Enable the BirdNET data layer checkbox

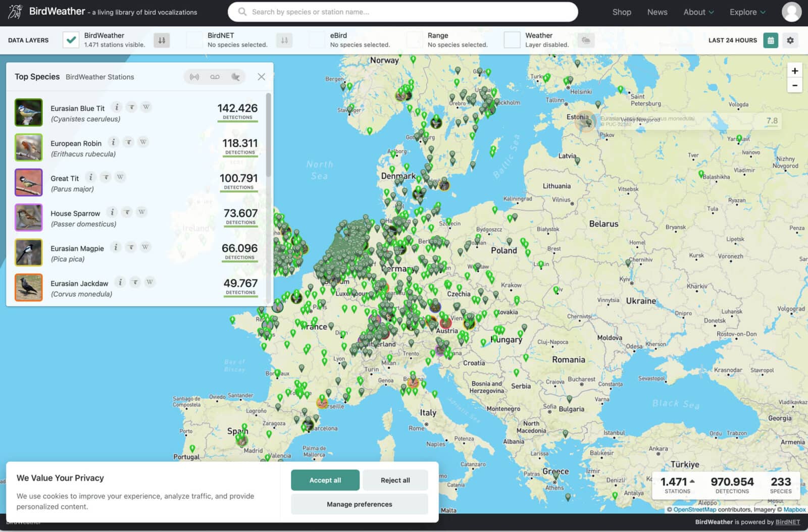(x=194, y=40)
